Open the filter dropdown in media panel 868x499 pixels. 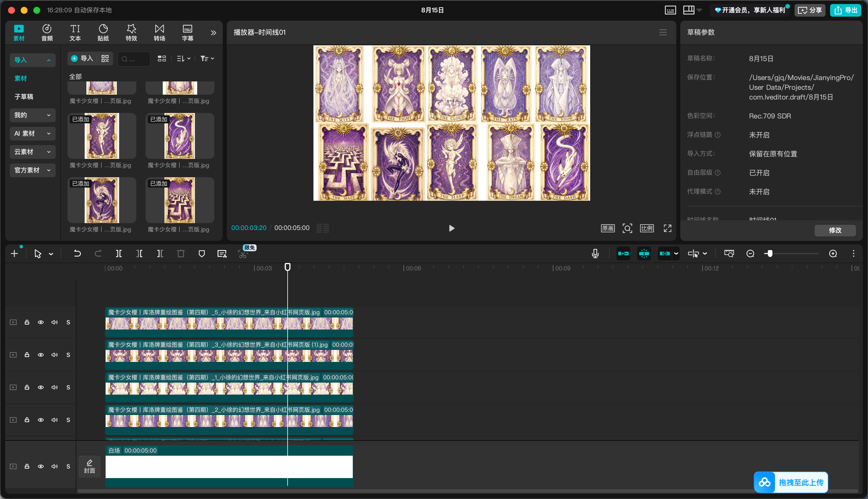tap(207, 59)
